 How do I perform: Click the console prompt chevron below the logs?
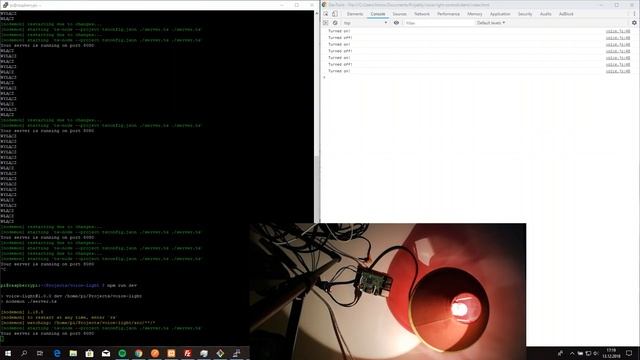[324, 77]
